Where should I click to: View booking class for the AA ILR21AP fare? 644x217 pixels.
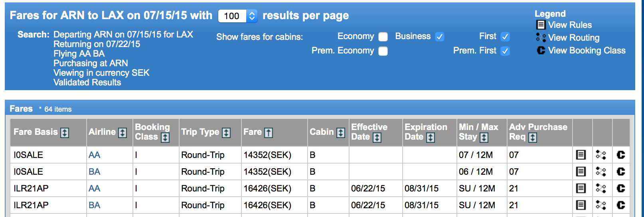(621, 188)
